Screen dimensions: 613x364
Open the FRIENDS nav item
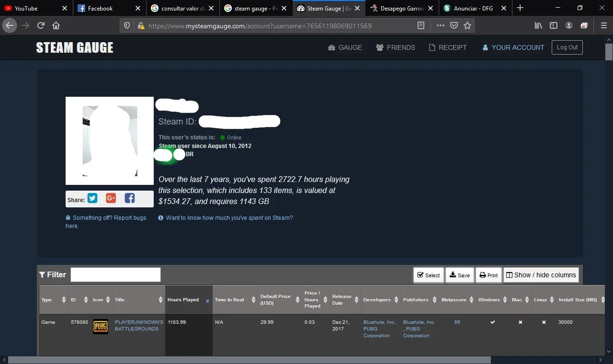(396, 47)
